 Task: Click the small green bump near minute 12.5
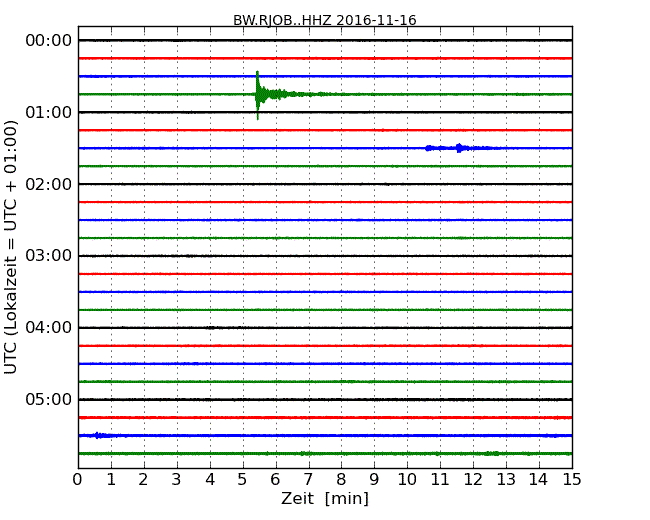click(x=492, y=454)
